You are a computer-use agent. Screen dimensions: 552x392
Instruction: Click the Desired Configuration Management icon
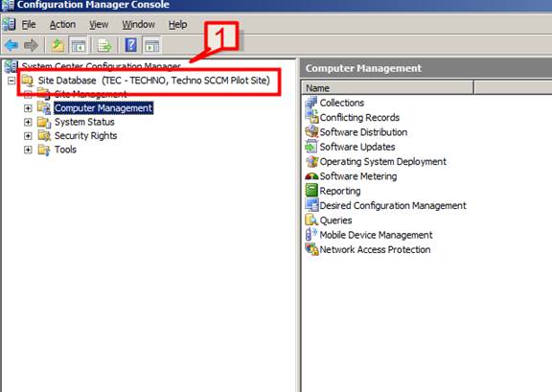pos(311,205)
